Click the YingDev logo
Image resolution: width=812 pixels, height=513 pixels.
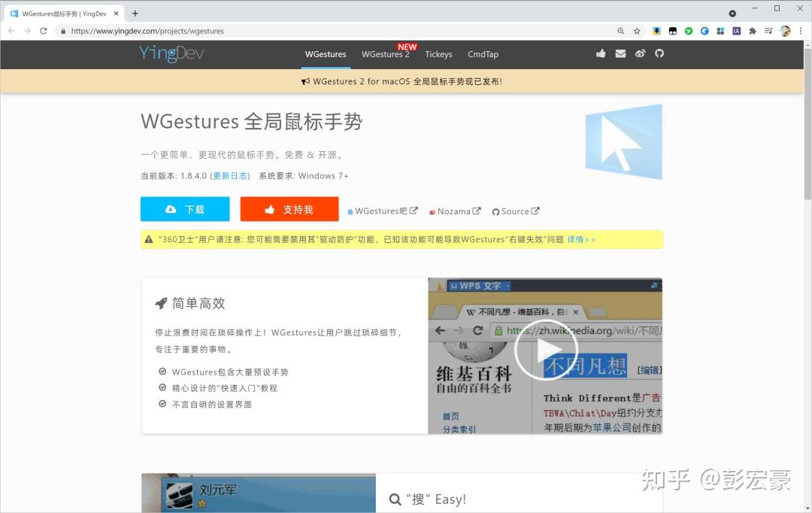click(170, 53)
